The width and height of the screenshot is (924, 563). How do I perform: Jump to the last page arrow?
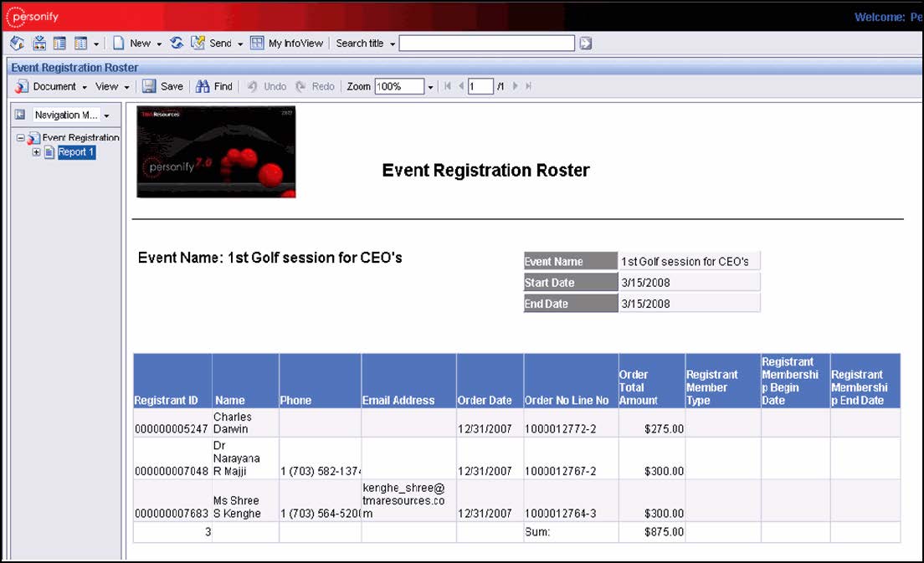click(x=528, y=86)
